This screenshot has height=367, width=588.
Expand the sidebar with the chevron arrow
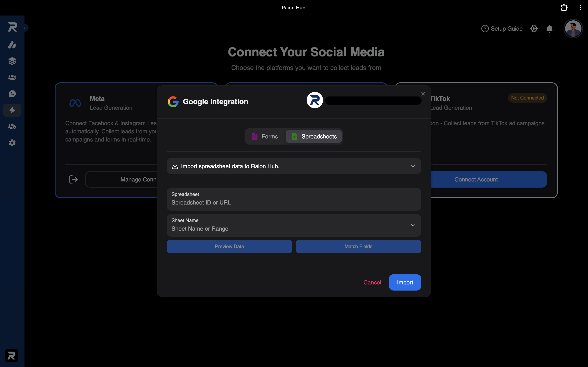[x=24, y=28]
